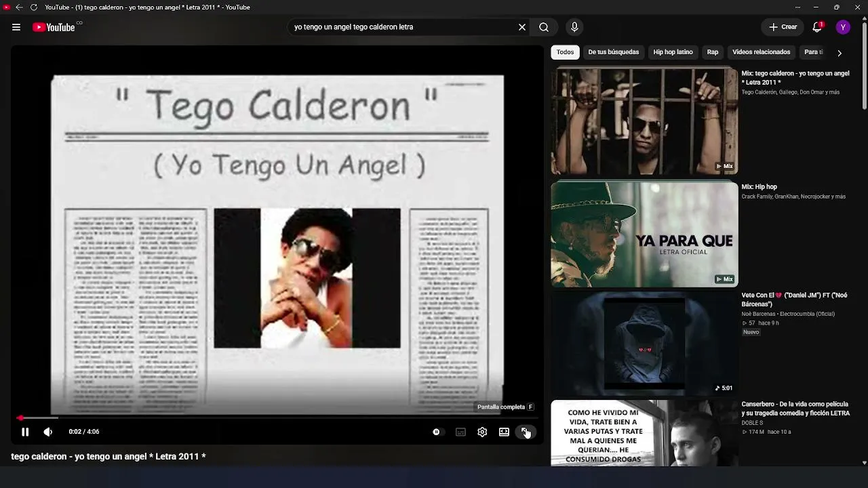The width and height of the screenshot is (868, 488).
Task: Open Canserbero De la vida title
Action: [x=795, y=409]
